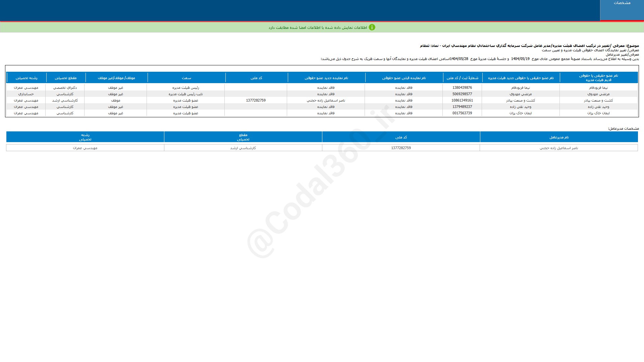Select the ID number 5069298577
Viewport: 644px width, 362px height.
(x=462, y=94)
